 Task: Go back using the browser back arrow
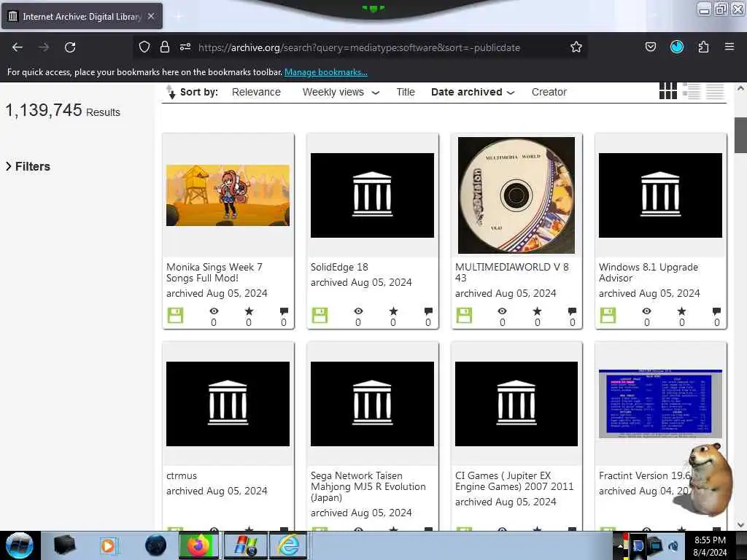18,47
